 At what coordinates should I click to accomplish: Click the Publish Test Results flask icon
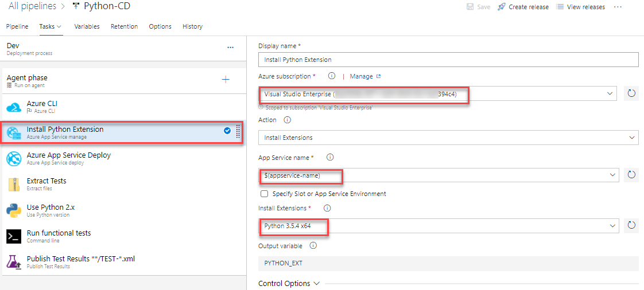tap(14, 262)
